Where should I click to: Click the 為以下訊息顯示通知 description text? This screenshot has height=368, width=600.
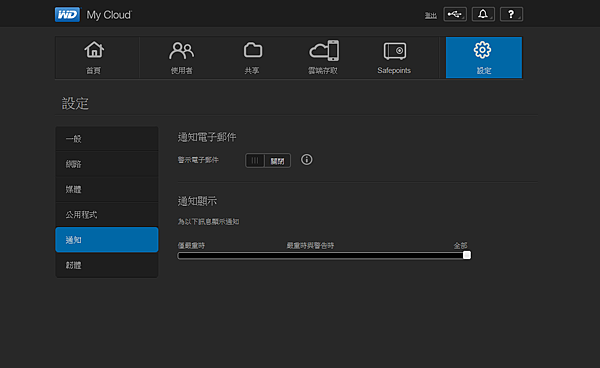point(209,222)
